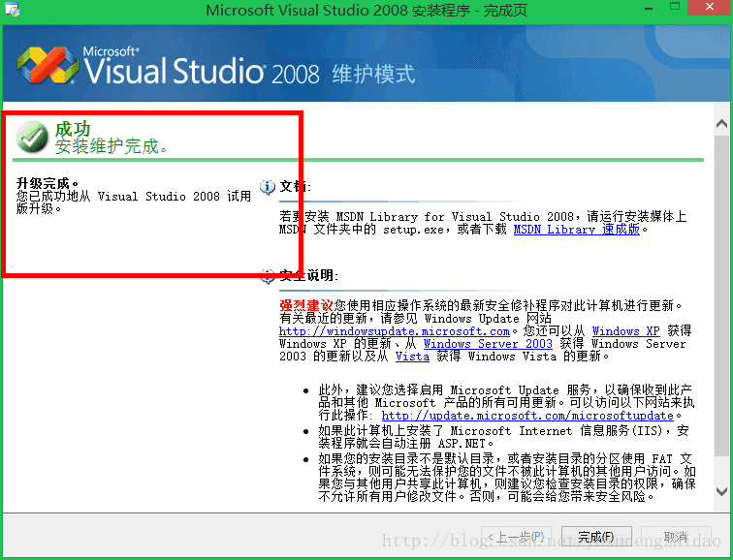Screen dimensions: 733x560
Task: Click the 上一步(P) back button
Action: 519,537
